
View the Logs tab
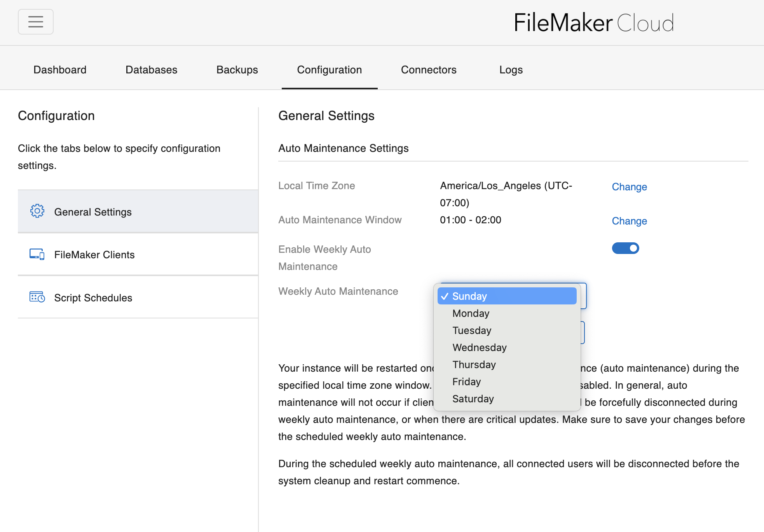click(x=511, y=70)
